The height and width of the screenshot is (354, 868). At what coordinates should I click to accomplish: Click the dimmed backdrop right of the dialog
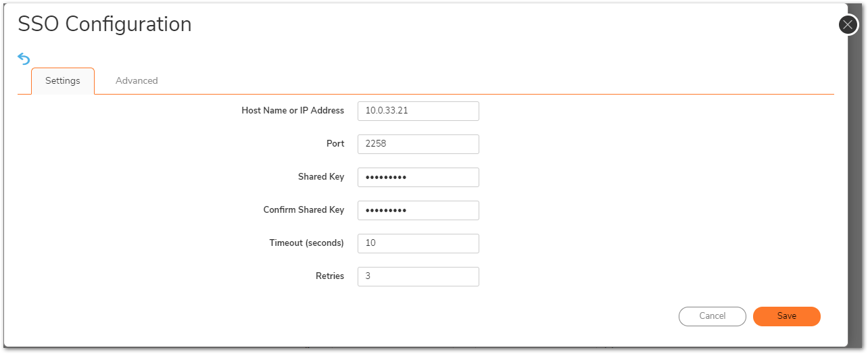click(x=857, y=203)
